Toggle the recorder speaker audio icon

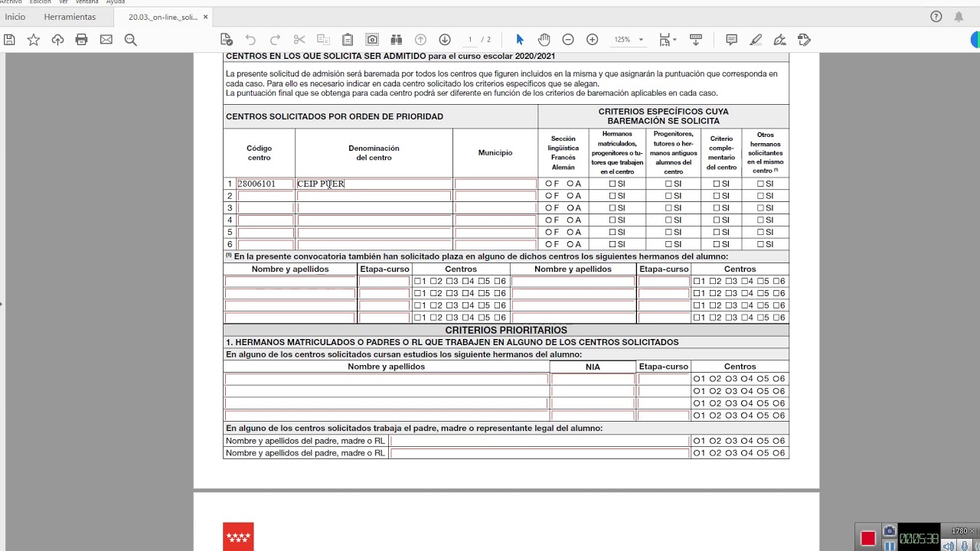(x=949, y=546)
